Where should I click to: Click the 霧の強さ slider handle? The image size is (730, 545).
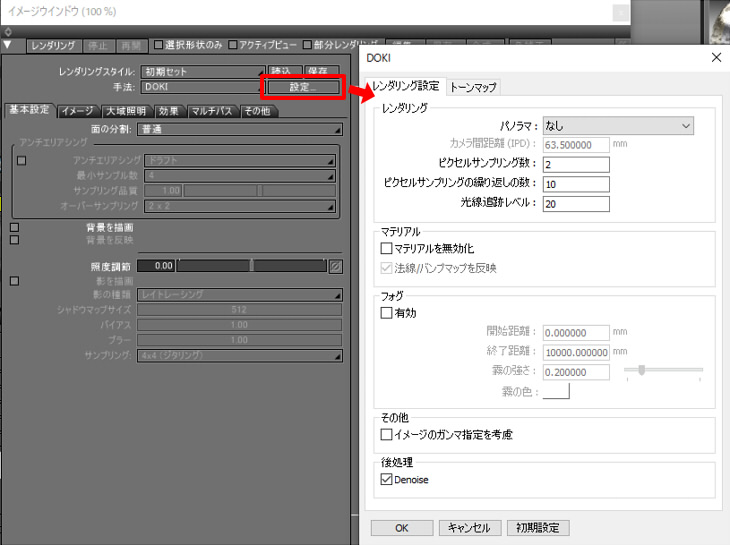pos(642,370)
